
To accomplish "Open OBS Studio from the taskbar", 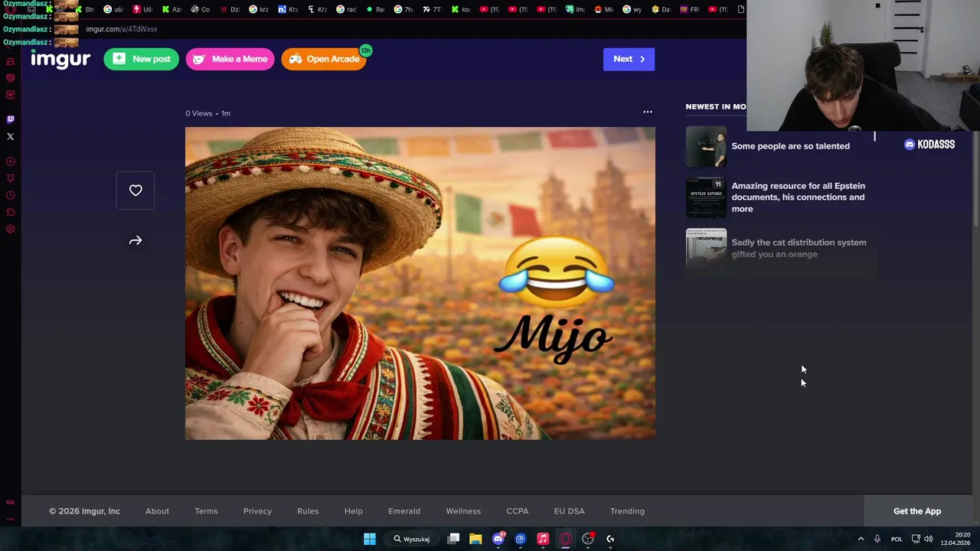I will coord(588,539).
